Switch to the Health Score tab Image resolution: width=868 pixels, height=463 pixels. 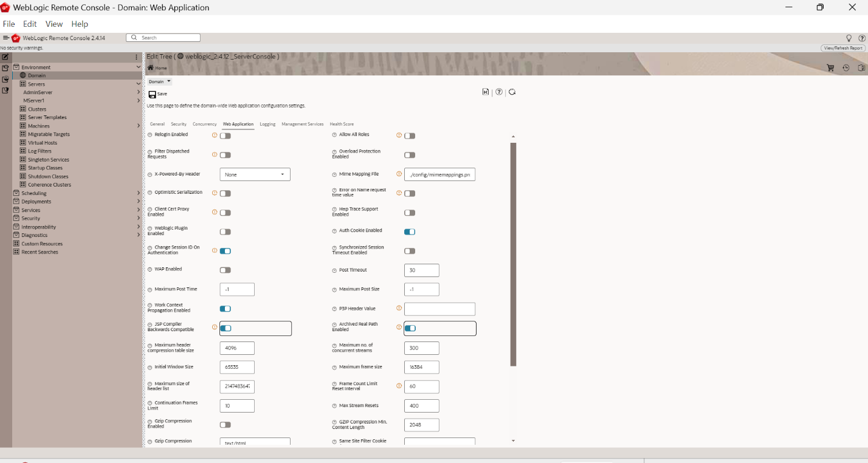click(342, 124)
